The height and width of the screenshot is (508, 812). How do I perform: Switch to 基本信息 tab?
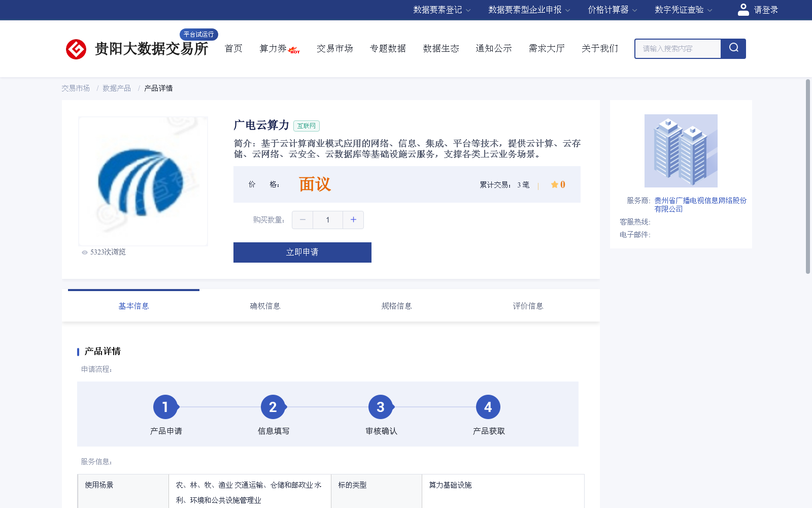click(133, 306)
